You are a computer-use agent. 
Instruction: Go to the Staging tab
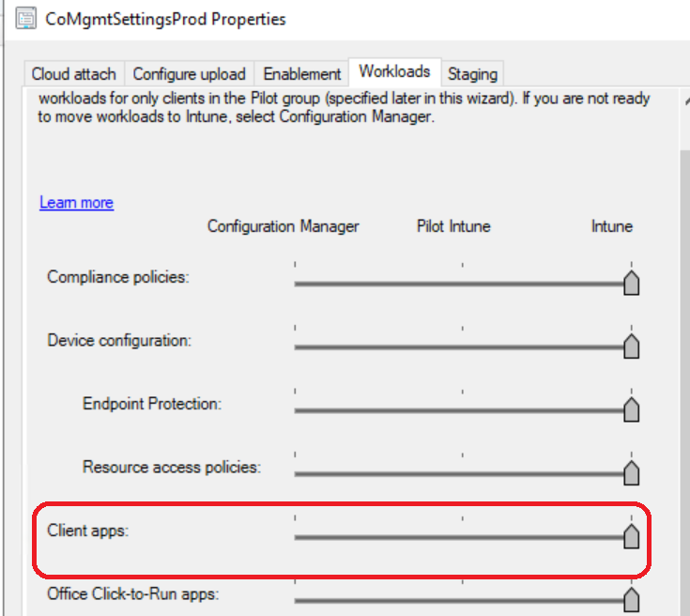[x=472, y=74]
